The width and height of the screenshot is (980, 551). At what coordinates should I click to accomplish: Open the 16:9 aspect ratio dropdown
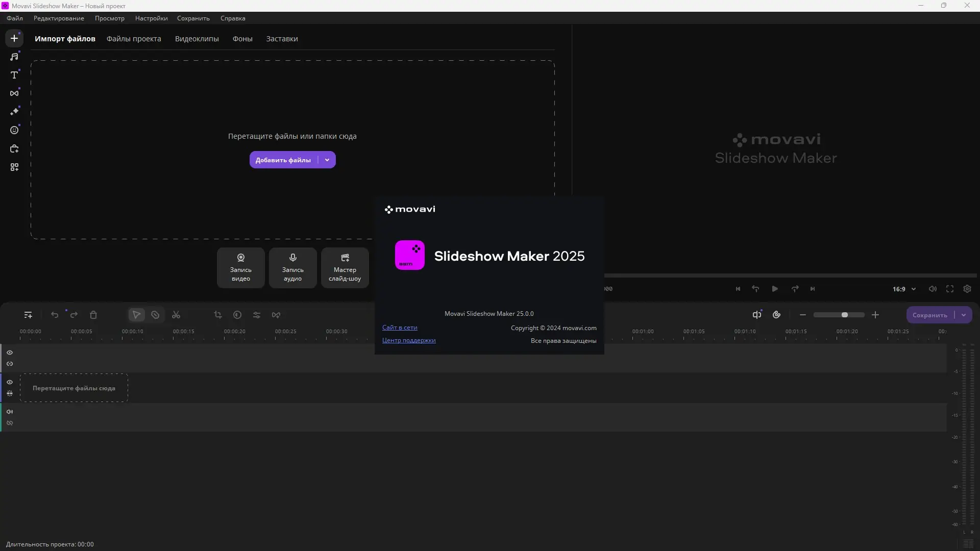pyautogui.click(x=904, y=289)
